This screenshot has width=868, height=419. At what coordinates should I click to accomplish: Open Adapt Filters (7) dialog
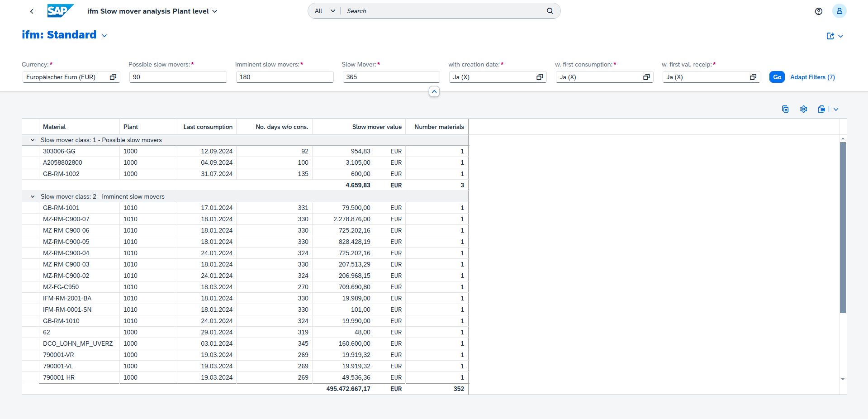pyautogui.click(x=812, y=77)
